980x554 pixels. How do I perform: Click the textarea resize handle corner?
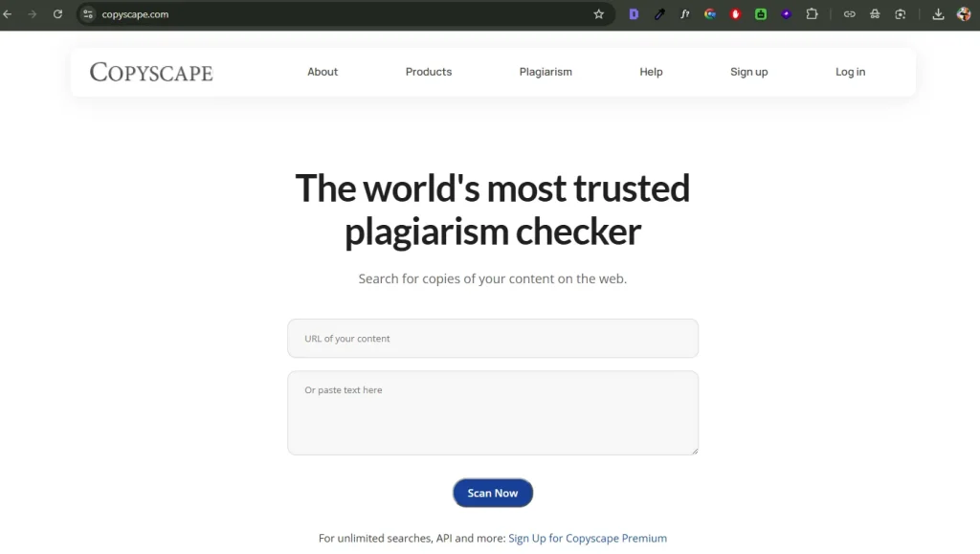[x=695, y=451]
